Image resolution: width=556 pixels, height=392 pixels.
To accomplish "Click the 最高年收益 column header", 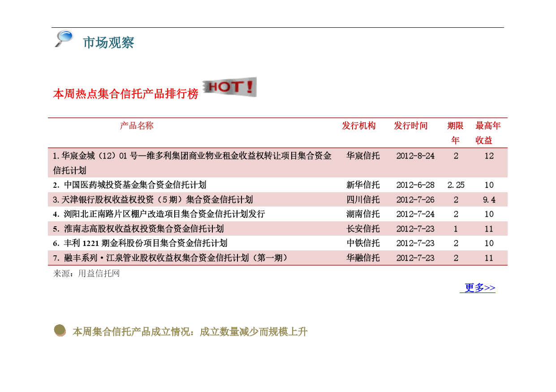I will 488,133.
